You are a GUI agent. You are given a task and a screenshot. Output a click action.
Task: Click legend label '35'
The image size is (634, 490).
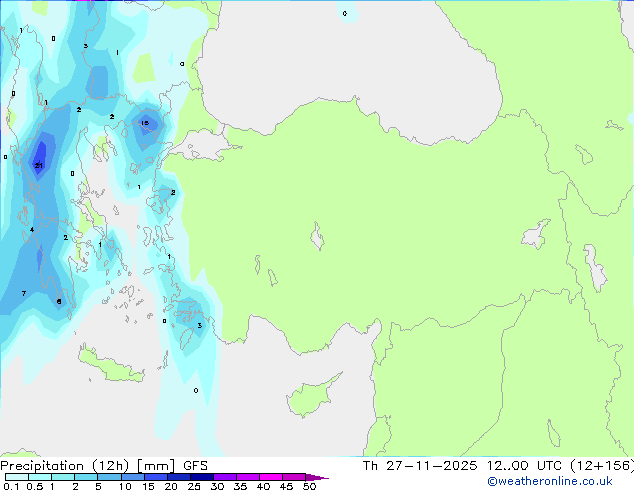(x=240, y=486)
